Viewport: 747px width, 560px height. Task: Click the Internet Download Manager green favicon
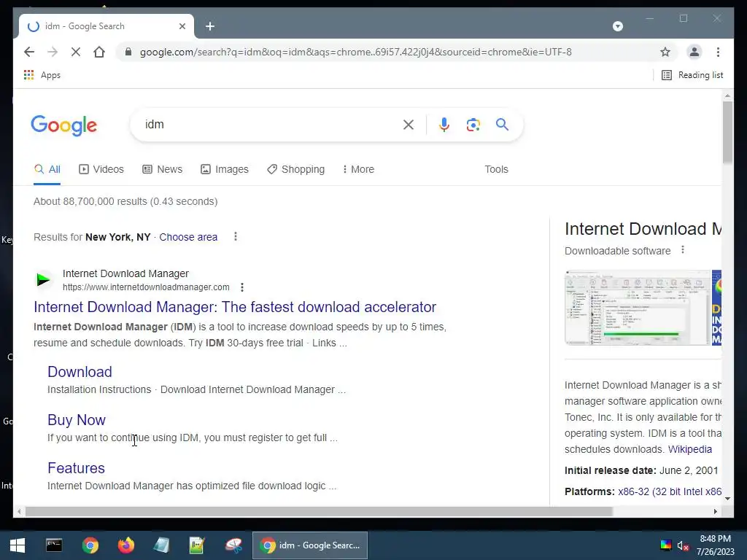coord(43,279)
